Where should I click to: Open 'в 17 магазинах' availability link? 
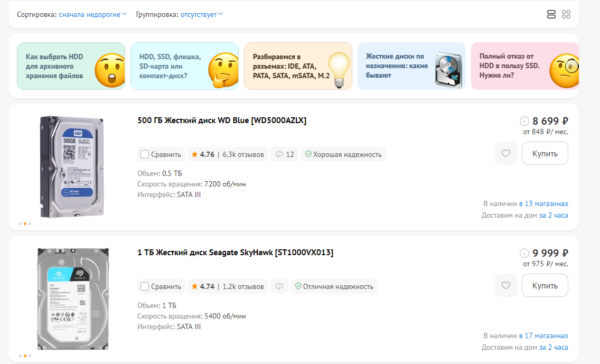pos(544,335)
